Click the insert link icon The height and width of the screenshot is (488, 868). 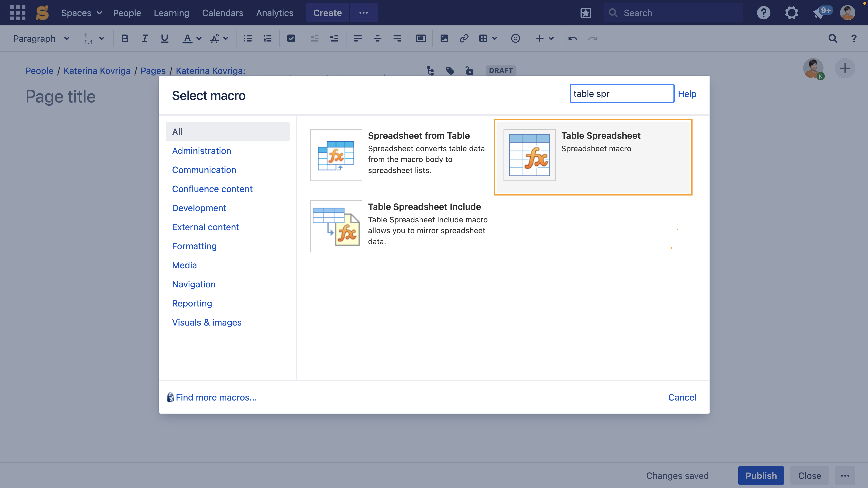click(x=464, y=38)
